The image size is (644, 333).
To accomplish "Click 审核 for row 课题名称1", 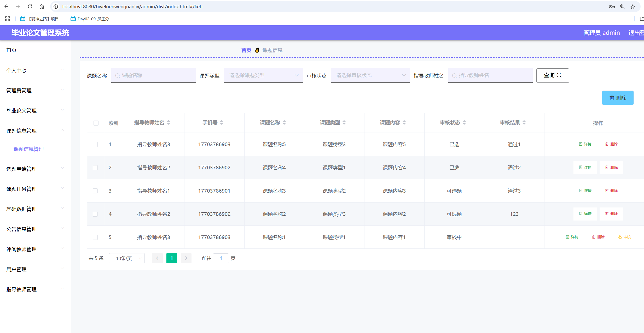I will click(624, 237).
